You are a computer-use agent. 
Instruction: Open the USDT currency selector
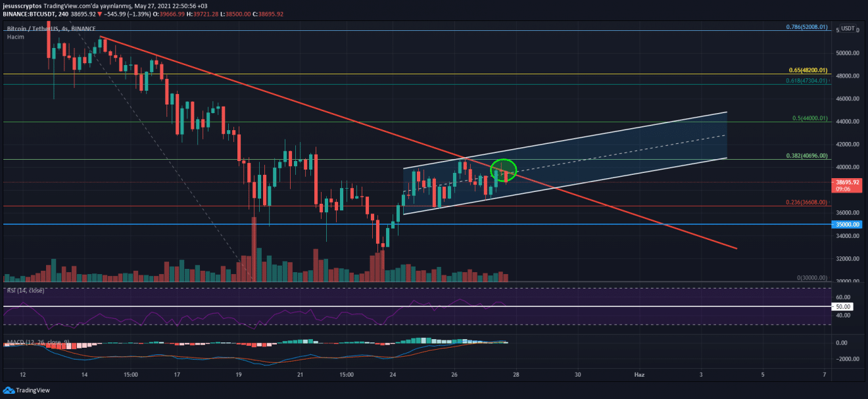848,29
